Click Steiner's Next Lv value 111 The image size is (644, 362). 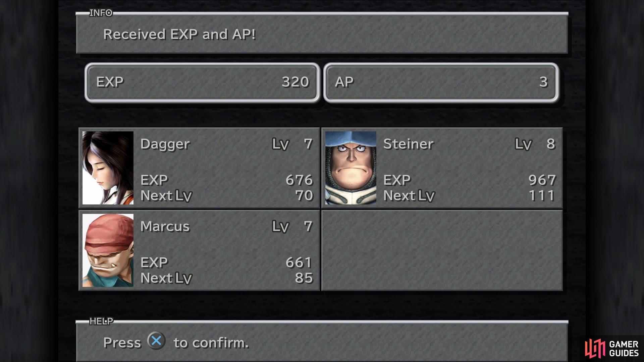coord(542,196)
